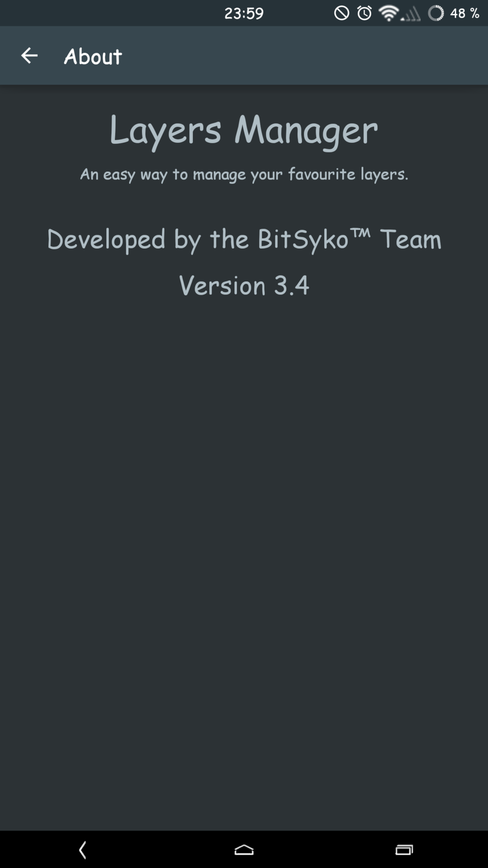Screen dimensions: 488x868
Task: Open recent apps from navigation bar
Action: (x=404, y=850)
